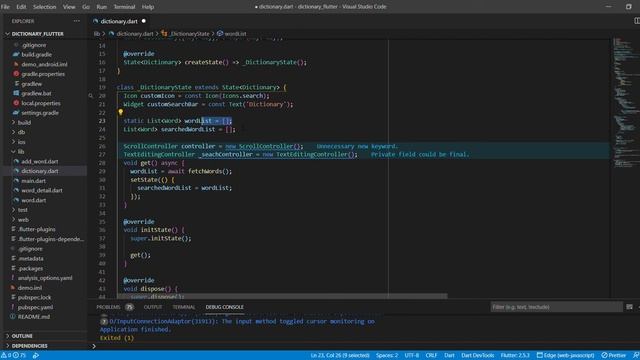Open pubspec.lock file
Viewport: 640px width, 360px height.
pyautogui.click(x=34, y=298)
